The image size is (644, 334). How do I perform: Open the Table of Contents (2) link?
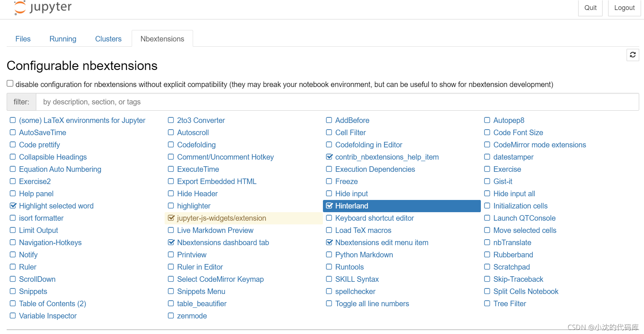click(x=53, y=304)
